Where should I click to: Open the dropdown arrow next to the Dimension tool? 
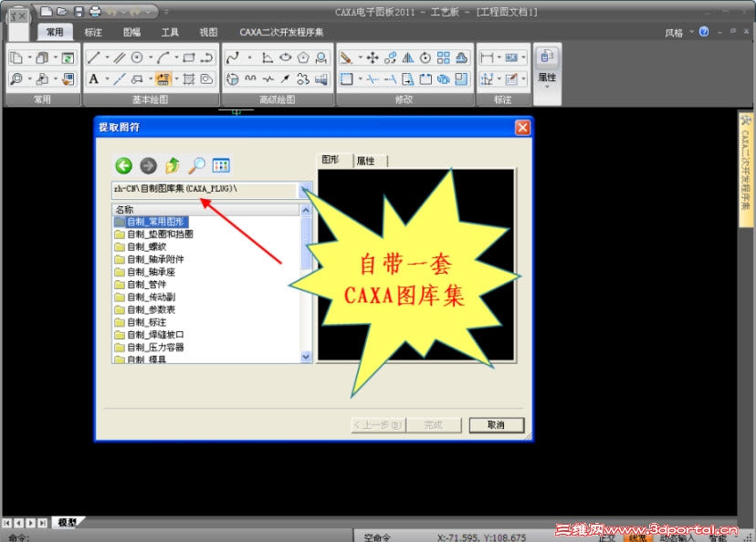(499, 57)
